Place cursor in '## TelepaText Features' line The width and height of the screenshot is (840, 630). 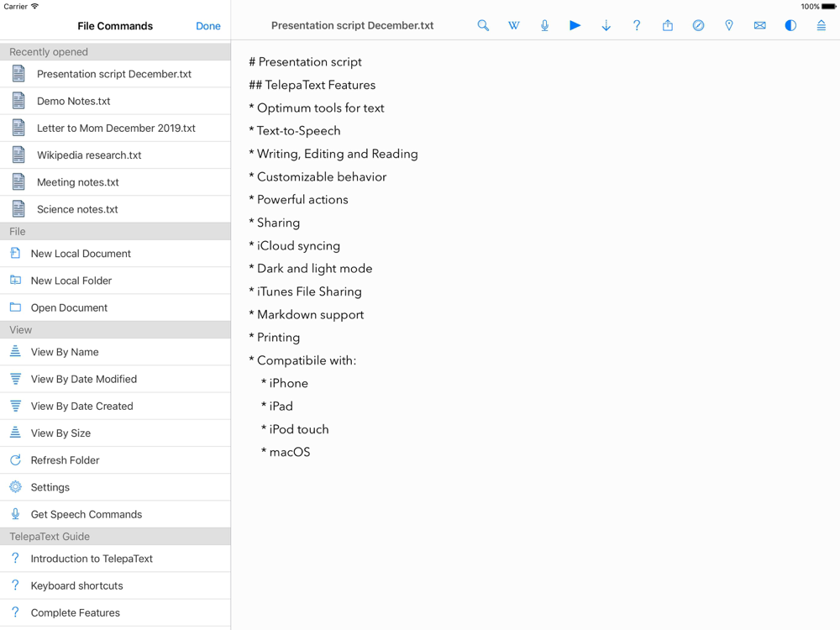pos(312,85)
